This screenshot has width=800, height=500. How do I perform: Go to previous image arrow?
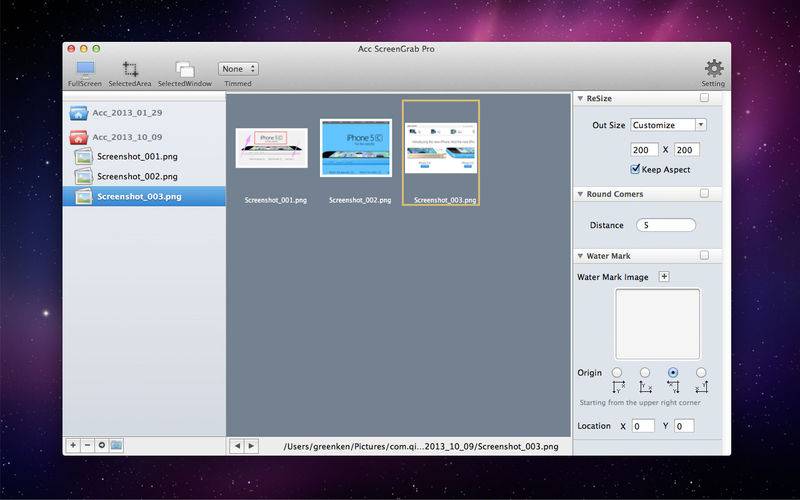[237, 446]
